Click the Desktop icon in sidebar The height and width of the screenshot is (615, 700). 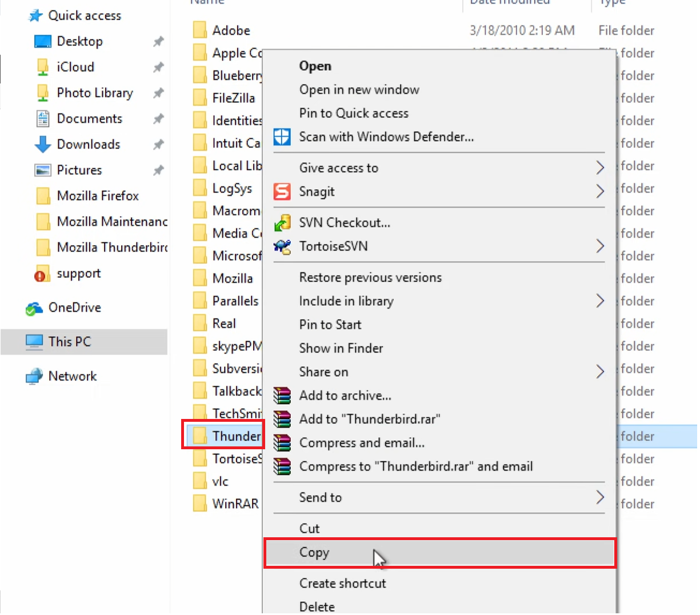(x=43, y=41)
